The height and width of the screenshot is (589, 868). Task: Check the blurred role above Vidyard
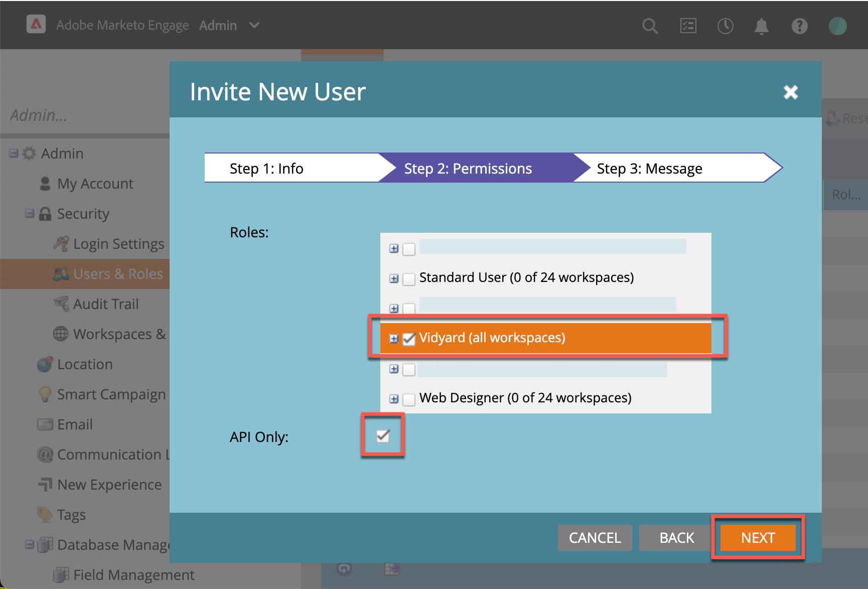409,308
